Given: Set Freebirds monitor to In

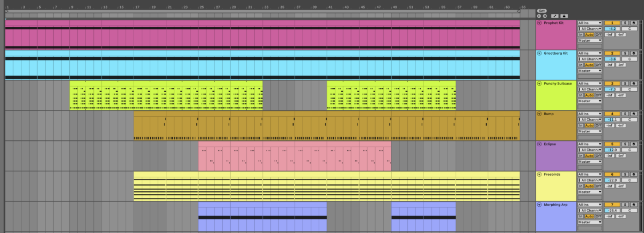Looking at the screenshot, I should pyautogui.click(x=581, y=186).
